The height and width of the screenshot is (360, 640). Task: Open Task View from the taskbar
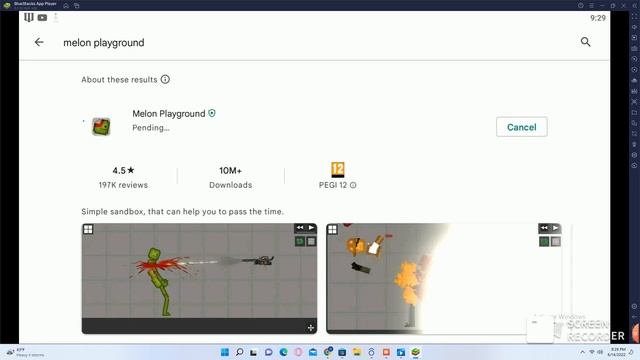[x=254, y=352]
